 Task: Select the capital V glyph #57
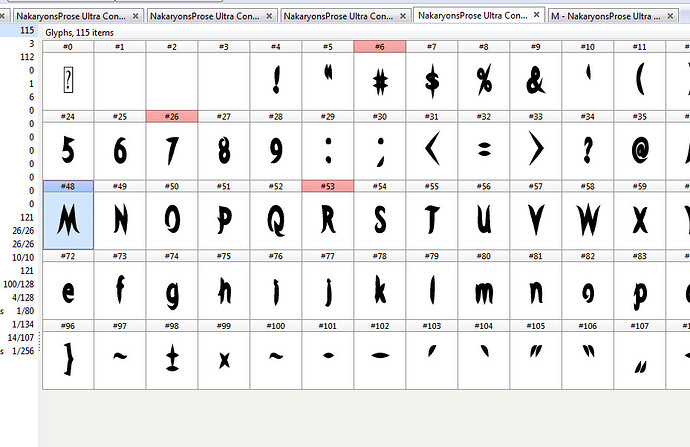(x=536, y=220)
